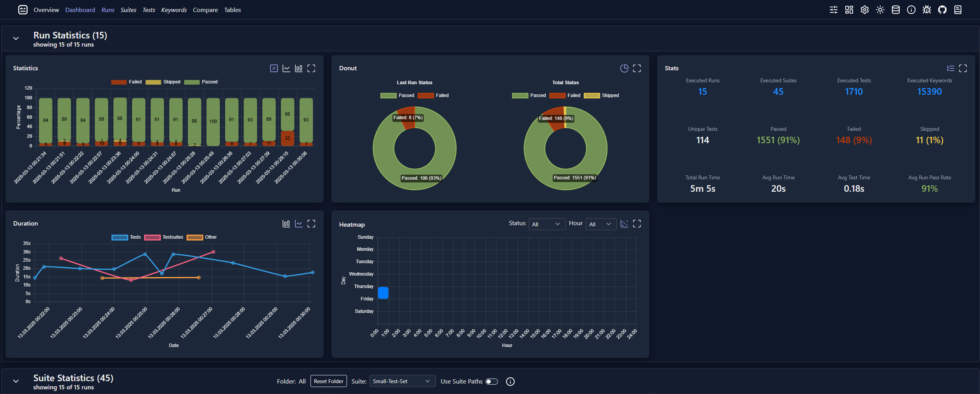Switch Duration panel to bar chart view
980x394 pixels.
(286, 223)
